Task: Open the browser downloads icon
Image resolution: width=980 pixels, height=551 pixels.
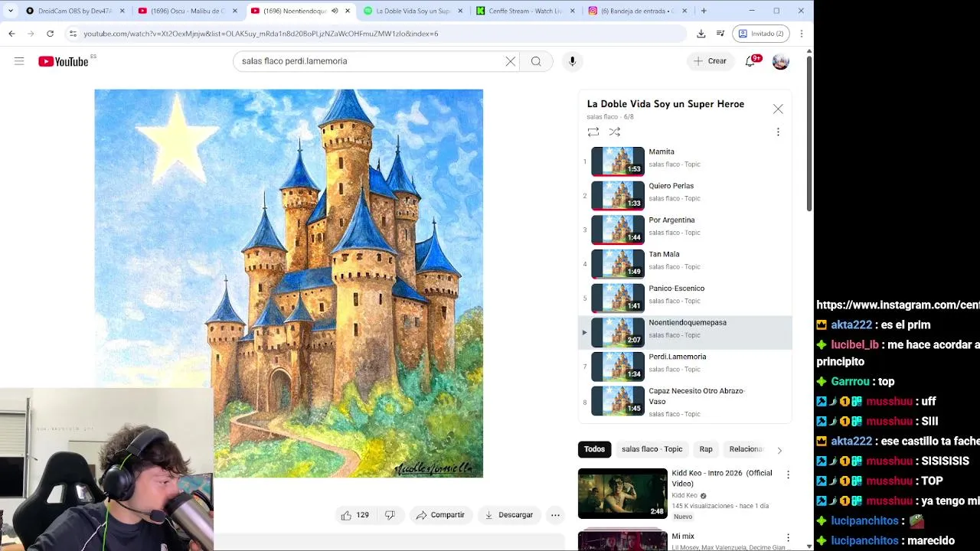Action: pyautogui.click(x=701, y=34)
